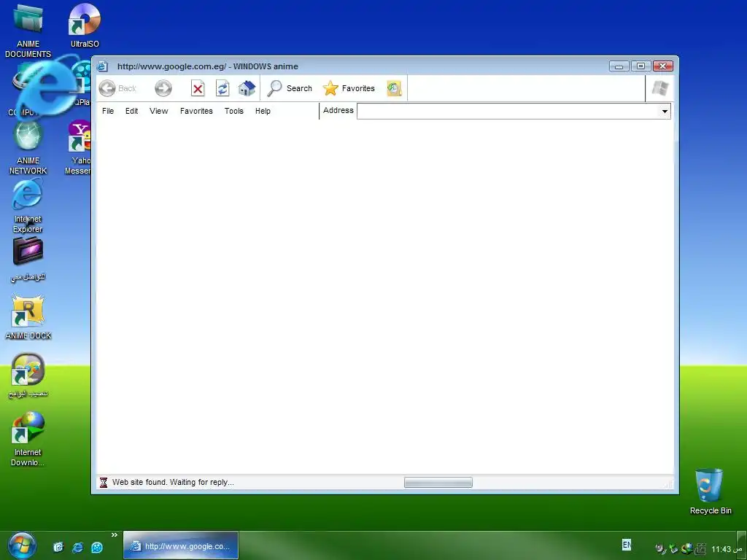Launch the media player quick launch icon
The image size is (747, 560).
pos(97,547)
